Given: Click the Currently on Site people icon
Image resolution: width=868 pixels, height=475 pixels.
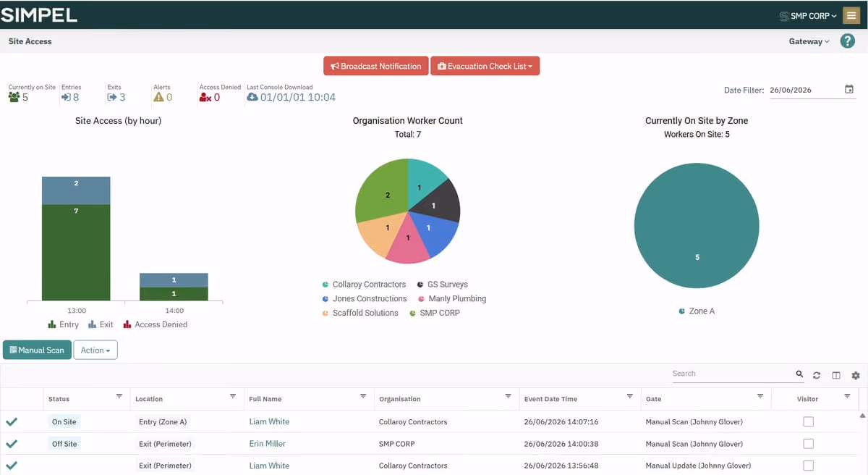Looking at the screenshot, I should tap(14, 97).
